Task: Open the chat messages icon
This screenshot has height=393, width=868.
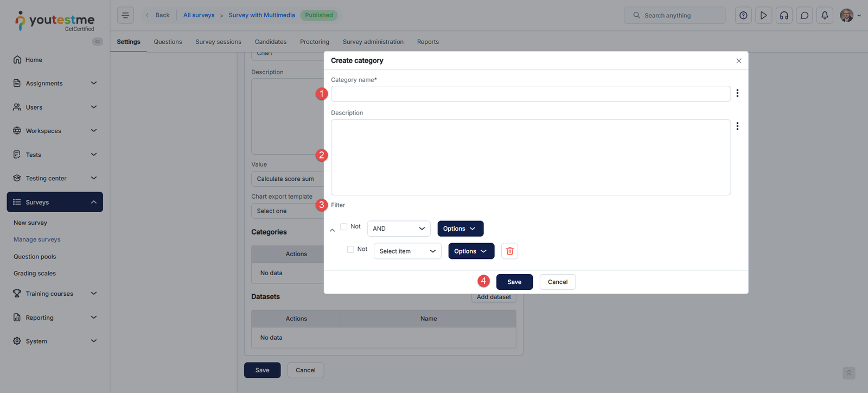Action: pyautogui.click(x=805, y=15)
